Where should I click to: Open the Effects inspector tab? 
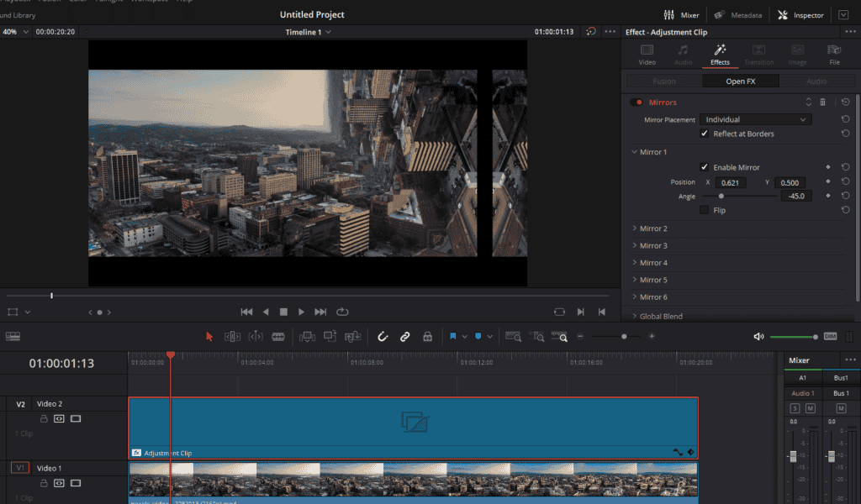click(720, 55)
